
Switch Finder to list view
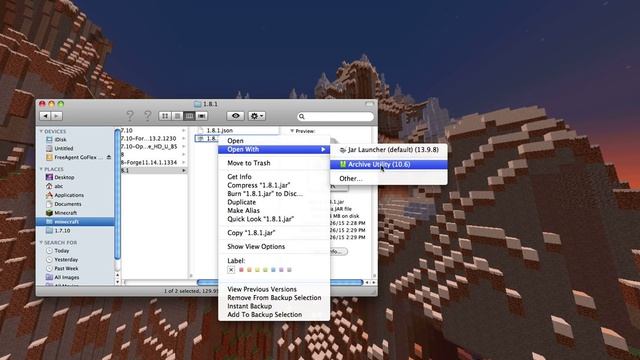pyautogui.click(x=177, y=116)
